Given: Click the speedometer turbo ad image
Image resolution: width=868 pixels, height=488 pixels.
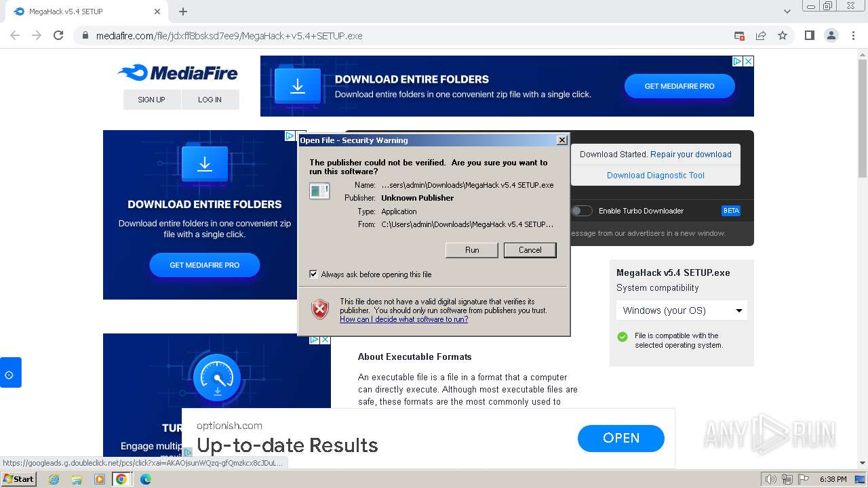Looking at the screenshot, I should pos(217,378).
